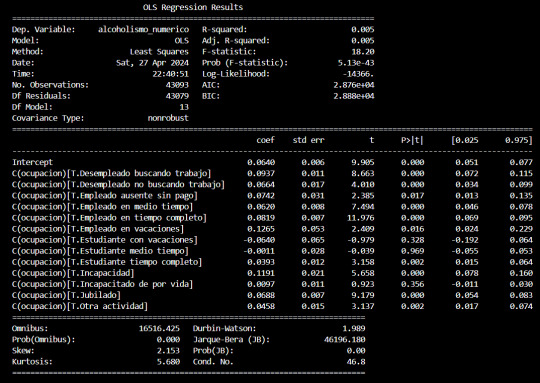Select the AIC value 2.876e+04
The width and height of the screenshot is (540, 383).
tap(354, 85)
